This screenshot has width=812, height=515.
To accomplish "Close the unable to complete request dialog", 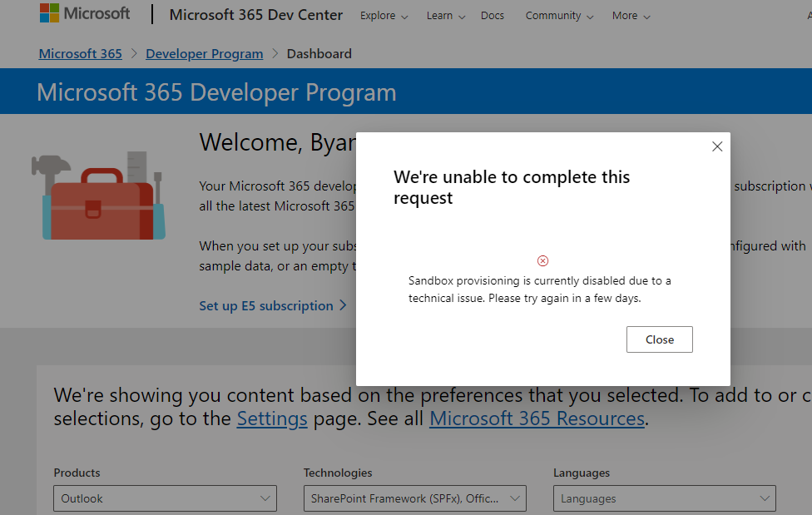I will point(659,339).
